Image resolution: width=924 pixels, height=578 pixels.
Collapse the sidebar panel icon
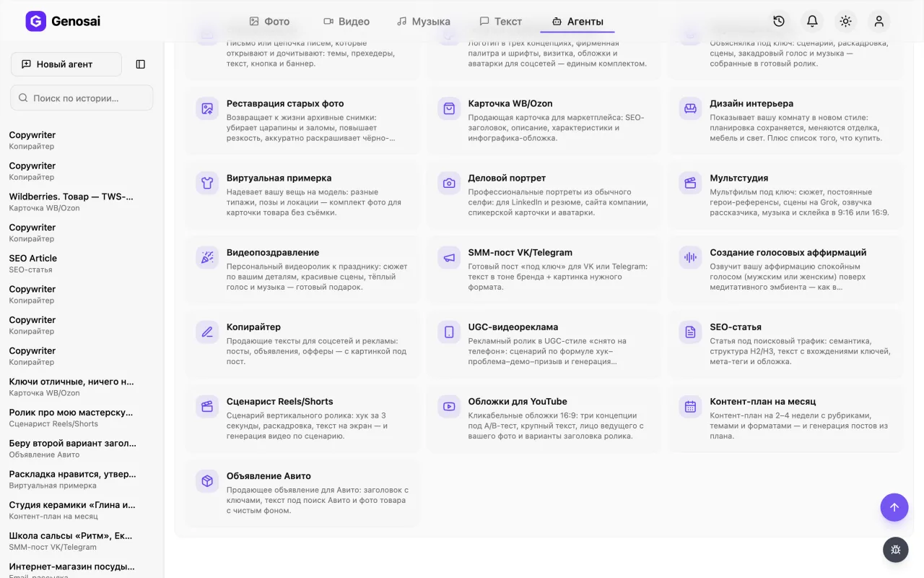click(141, 64)
